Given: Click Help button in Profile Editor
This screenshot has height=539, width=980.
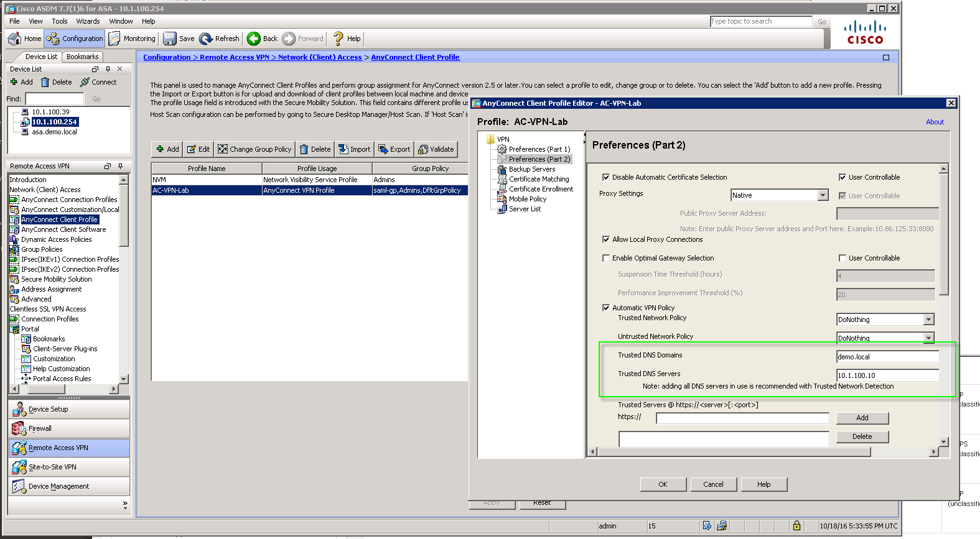Looking at the screenshot, I should pyautogui.click(x=763, y=484).
